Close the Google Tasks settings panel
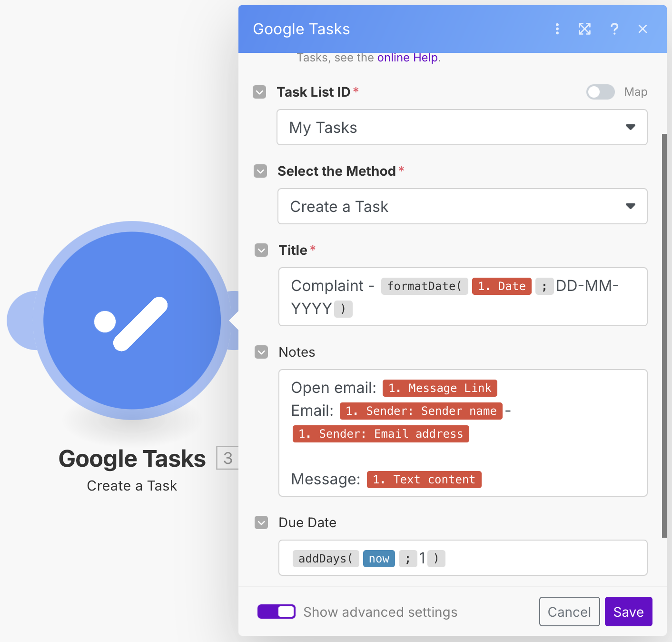 642,29
